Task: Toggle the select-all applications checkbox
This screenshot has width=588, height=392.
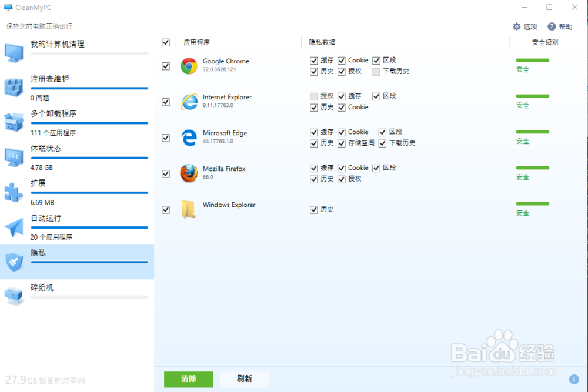Action: 166,42
